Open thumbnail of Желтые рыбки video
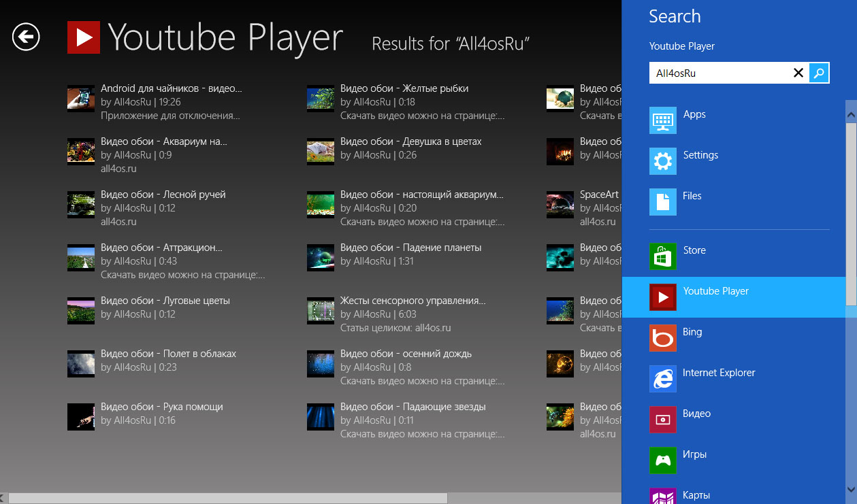The image size is (857, 504). click(321, 98)
